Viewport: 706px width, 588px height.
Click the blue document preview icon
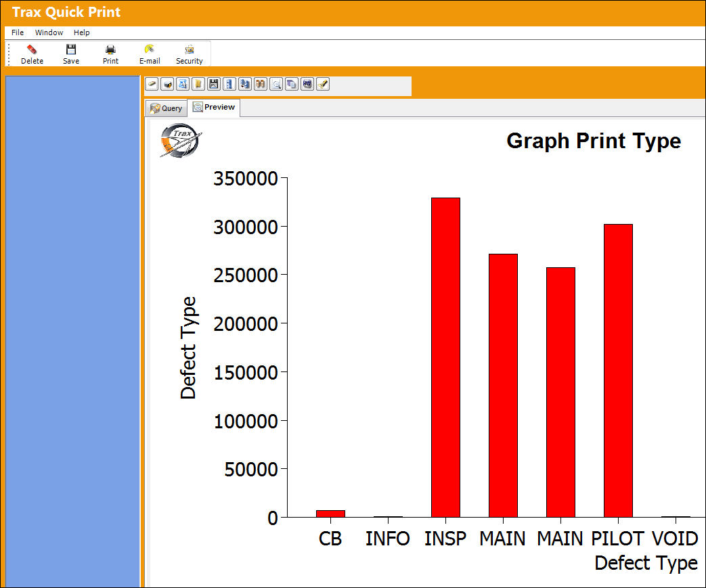(183, 84)
